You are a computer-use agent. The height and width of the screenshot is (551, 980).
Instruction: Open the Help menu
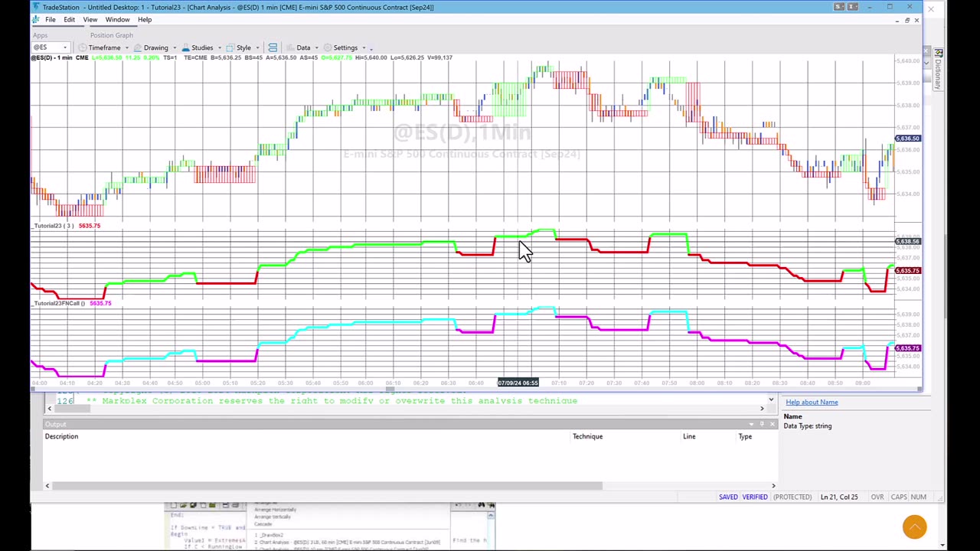click(145, 20)
